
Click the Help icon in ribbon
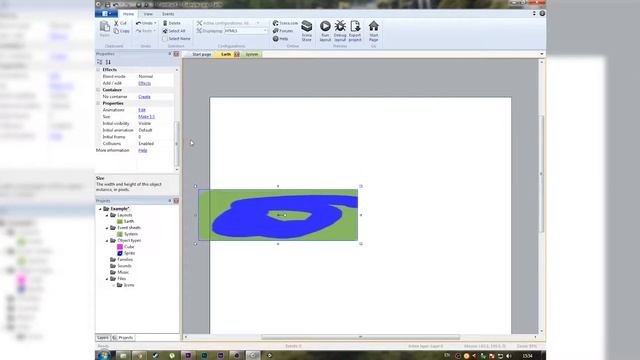click(276, 39)
